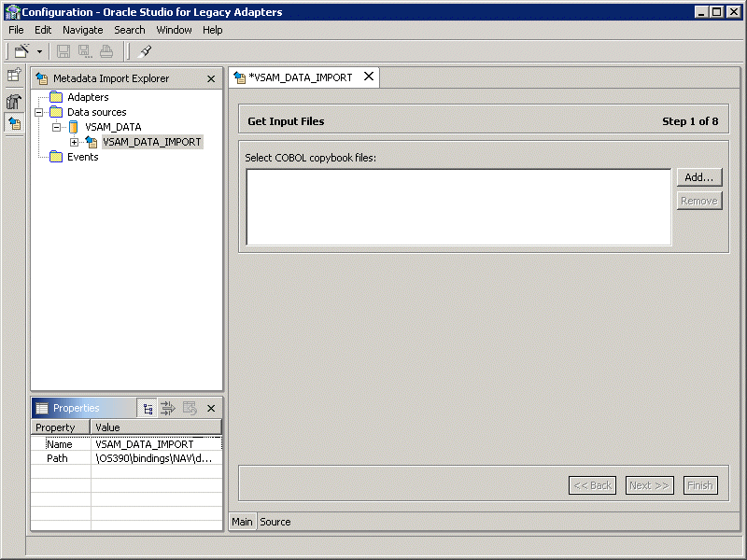Expand the VSAM_DATA_IMPORT tree node

coord(74,142)
